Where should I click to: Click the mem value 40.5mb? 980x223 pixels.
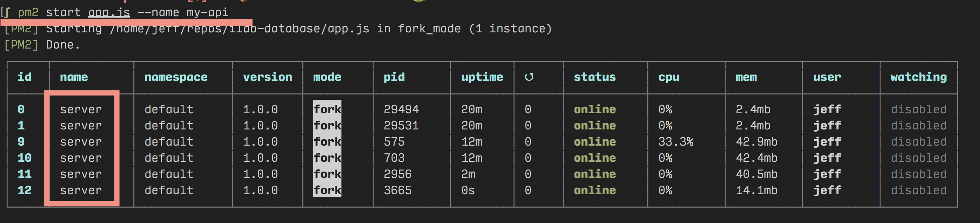[757, 174]
